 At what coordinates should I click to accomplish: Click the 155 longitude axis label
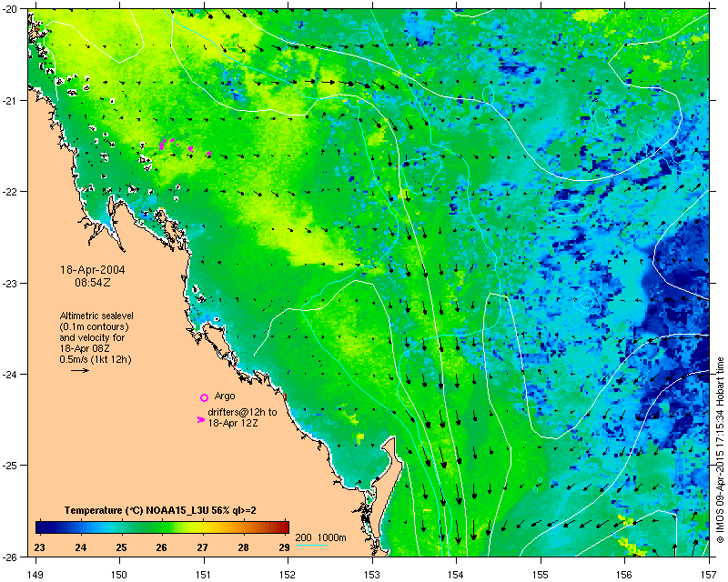pos(541,574)
